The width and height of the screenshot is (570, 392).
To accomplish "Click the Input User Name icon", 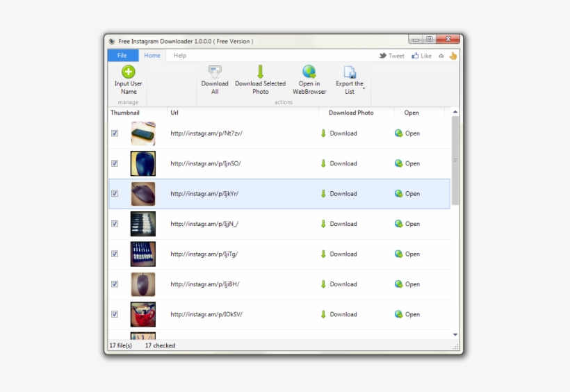I will tap(129, 72).
